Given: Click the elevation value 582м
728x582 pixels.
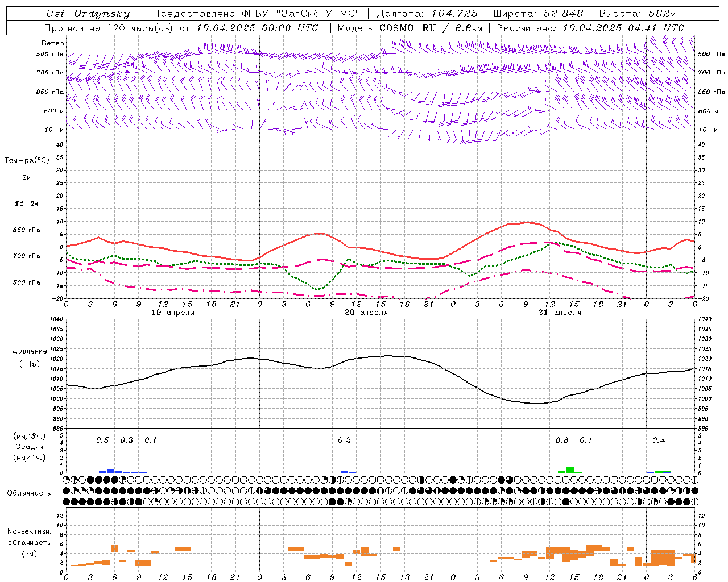Looking at the screenshot, I should tap(662, 14).
